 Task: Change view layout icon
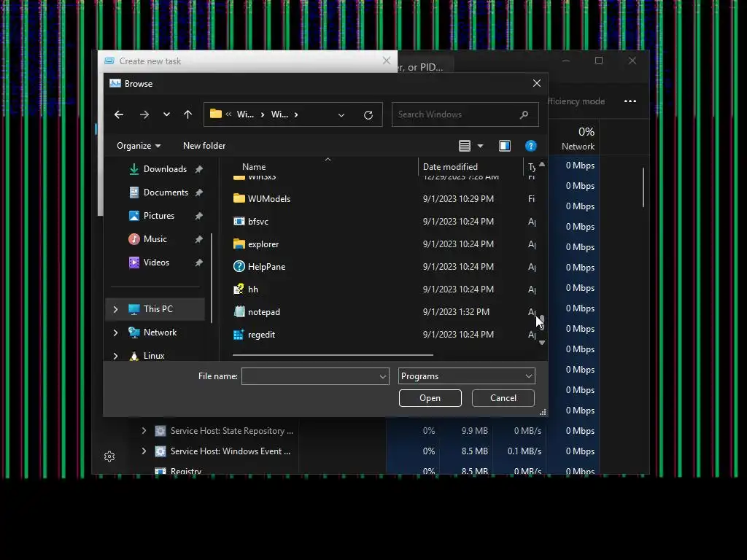pyautogui.click(x=465, y=146)
